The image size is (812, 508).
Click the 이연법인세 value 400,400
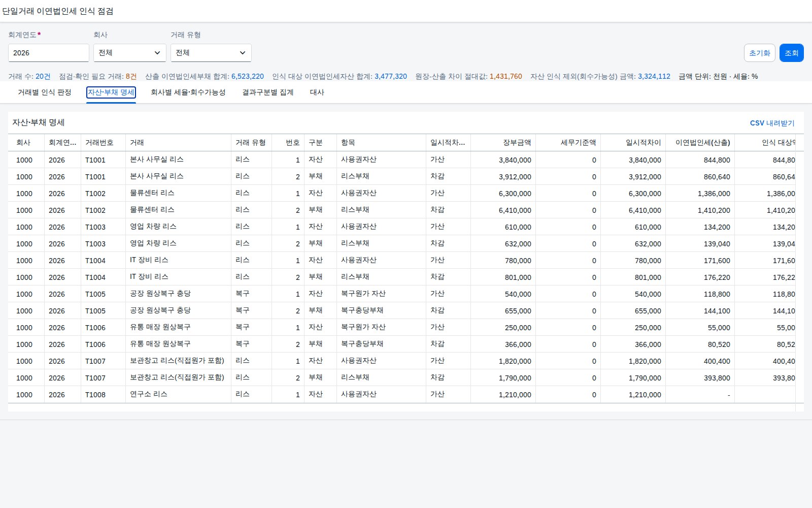tap(717, 361)
